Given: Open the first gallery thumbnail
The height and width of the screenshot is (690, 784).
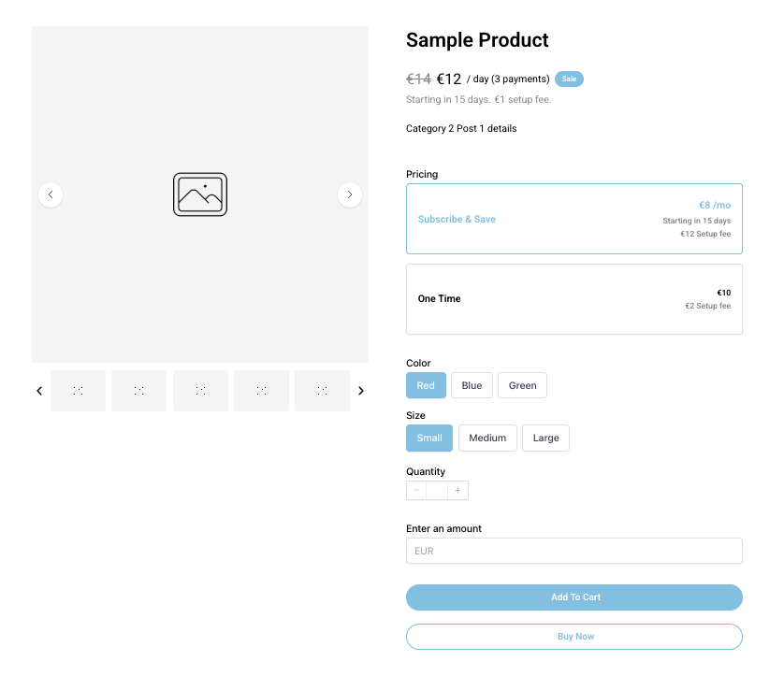Looking at the screenshot, I should point(78,391).
